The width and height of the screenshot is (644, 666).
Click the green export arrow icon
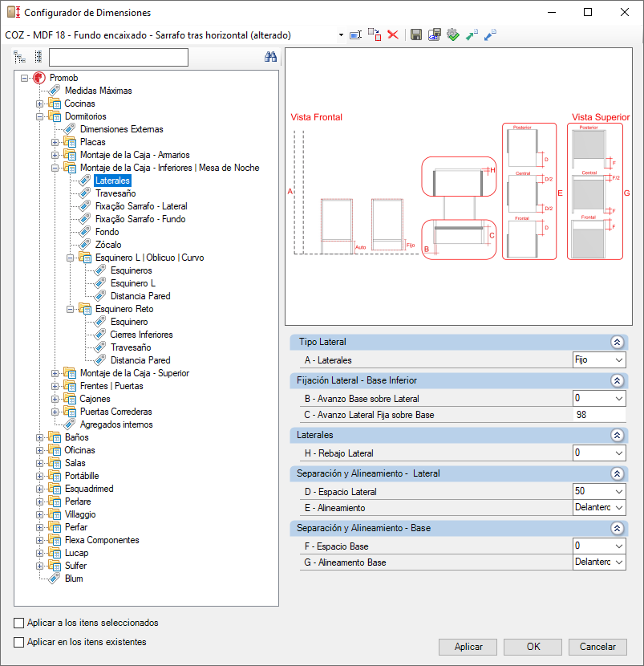[x=472, y=35]
